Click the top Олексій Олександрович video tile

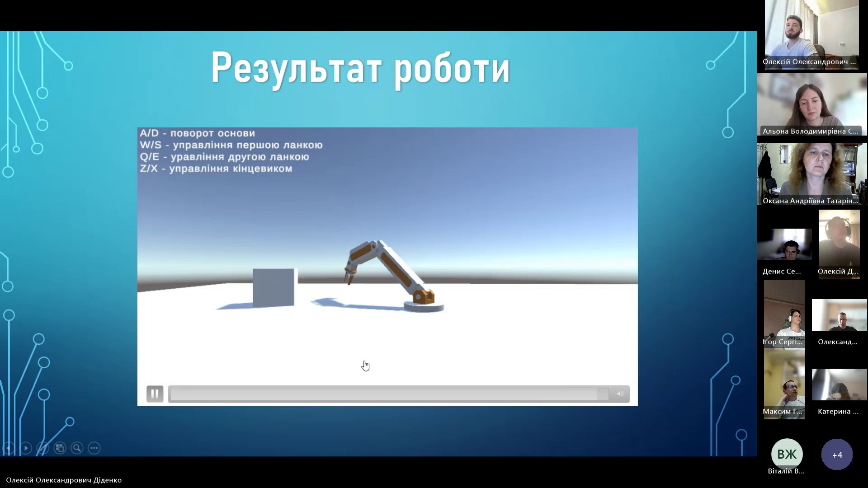coord(812,34)
